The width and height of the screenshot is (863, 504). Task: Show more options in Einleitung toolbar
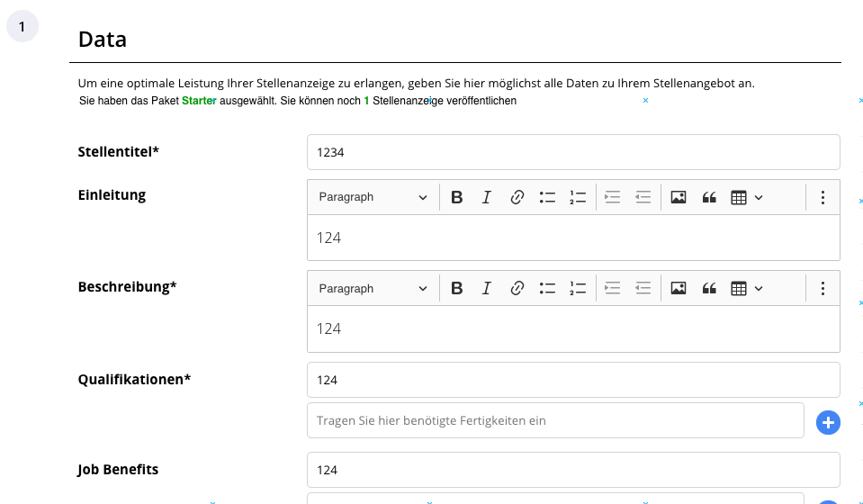click(823, 197)
